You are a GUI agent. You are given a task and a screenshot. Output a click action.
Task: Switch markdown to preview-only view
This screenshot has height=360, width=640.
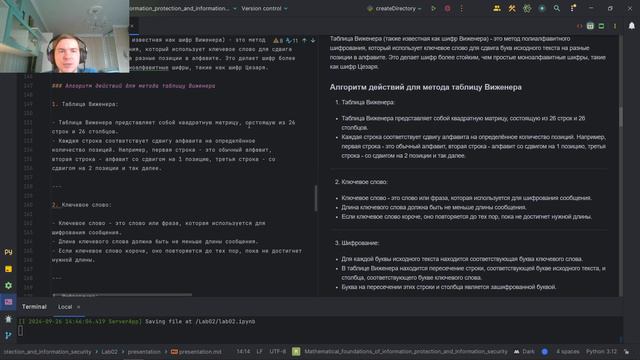601,26
